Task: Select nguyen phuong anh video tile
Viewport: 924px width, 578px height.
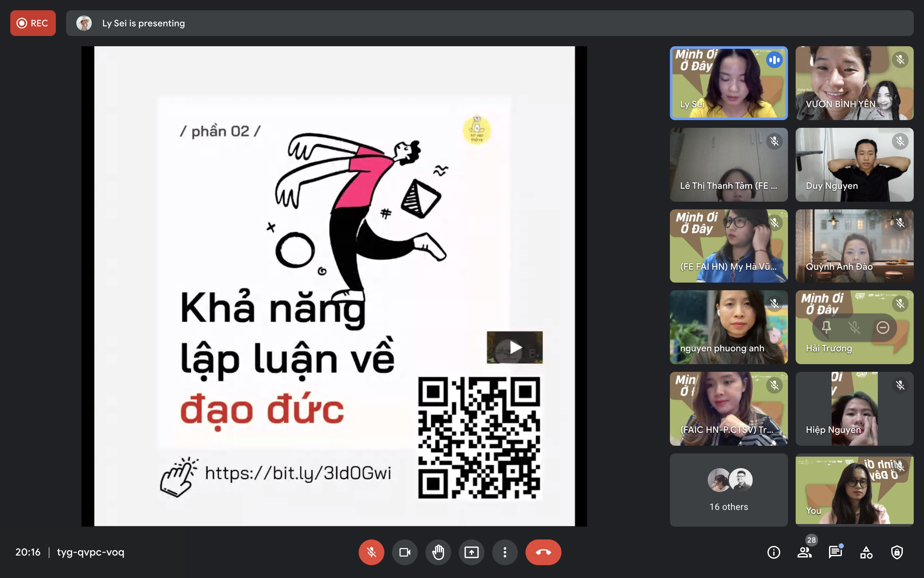Action: pyautogui.click(x=729, y=327)
